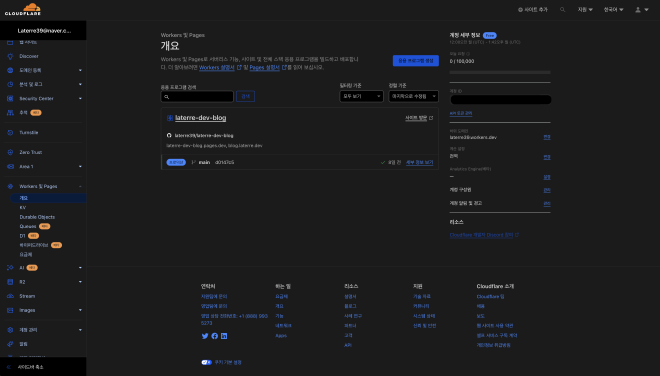This screenshot has width=660, height=376.
Task: Click the branch icon next to main
Action: pos(194,162)
